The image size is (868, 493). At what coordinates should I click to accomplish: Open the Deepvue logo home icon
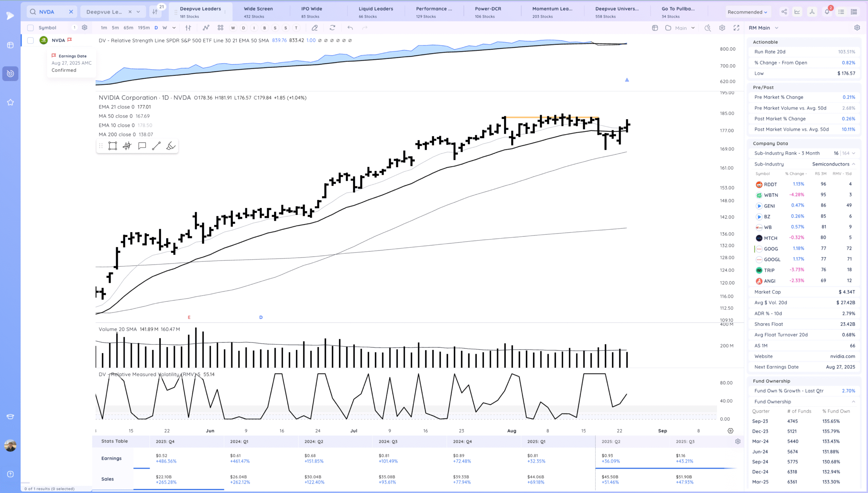(x=10, y=16)
